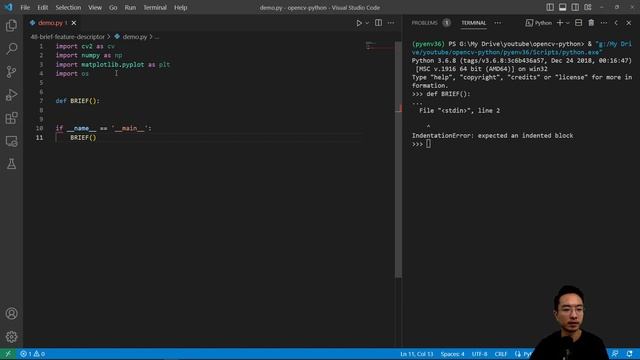Click line 10 if __name__ statement
This screenshot has width=640, height=360.
(x=103, y=128)
